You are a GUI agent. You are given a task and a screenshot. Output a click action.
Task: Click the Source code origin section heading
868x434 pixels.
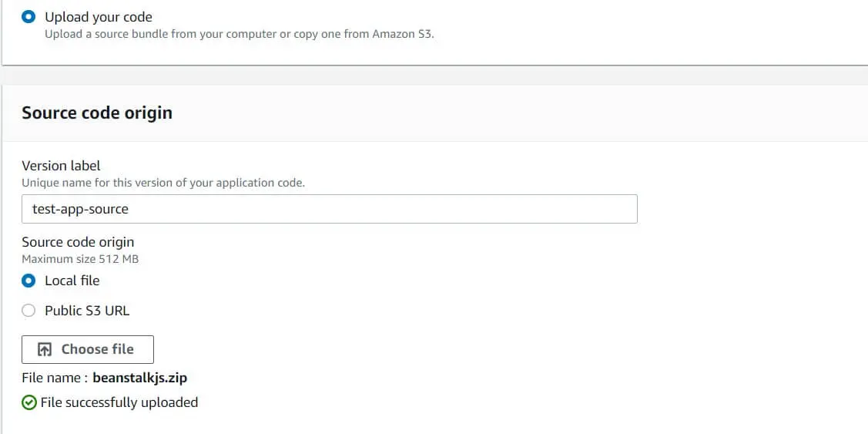(97, 113)
